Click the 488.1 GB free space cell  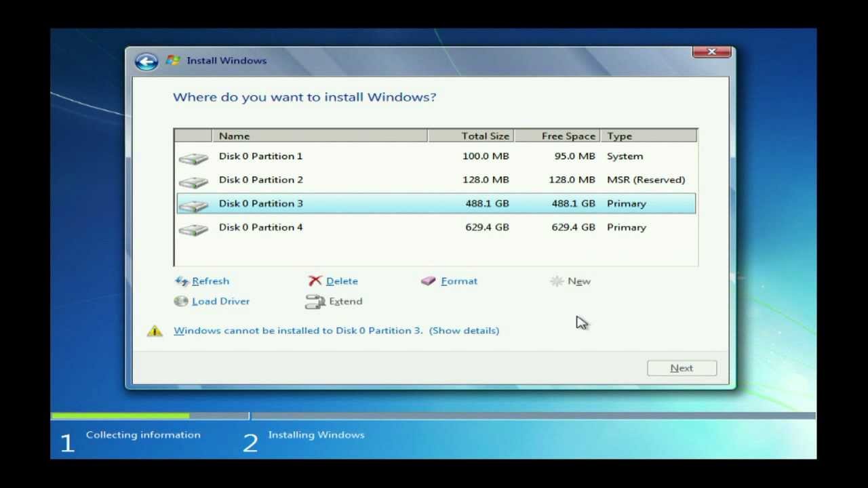tap(573, 203)
